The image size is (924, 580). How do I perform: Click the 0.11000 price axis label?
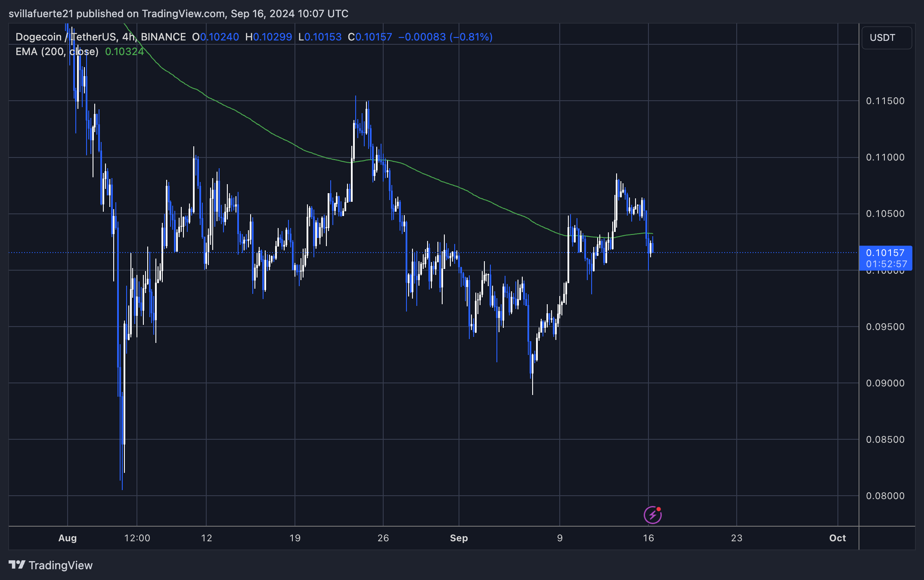click(885, 157)
